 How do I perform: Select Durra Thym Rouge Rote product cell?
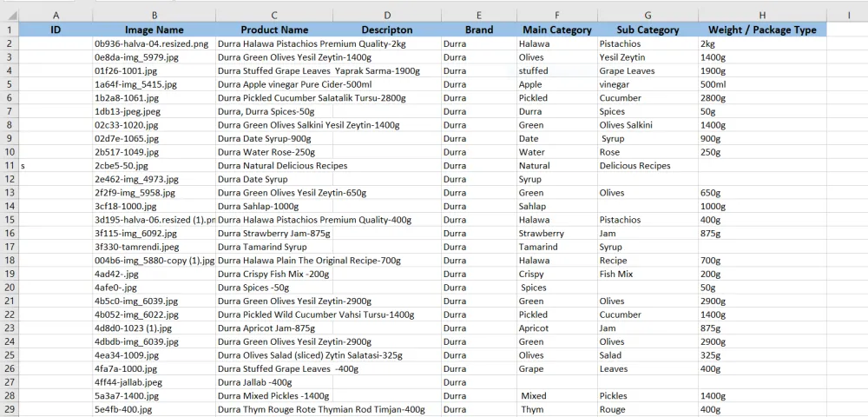click(x=274, y=409)
